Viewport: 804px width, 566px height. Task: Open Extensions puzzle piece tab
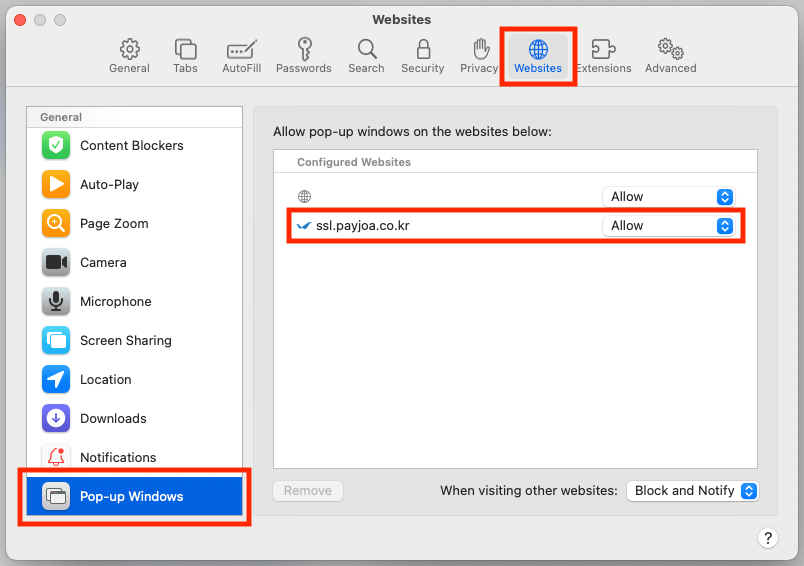point(603,56)
